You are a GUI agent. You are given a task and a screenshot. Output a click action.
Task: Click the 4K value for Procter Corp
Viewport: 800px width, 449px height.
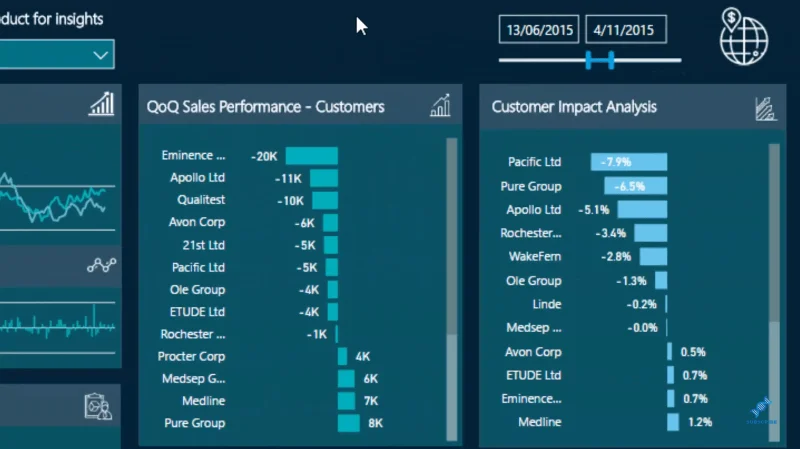tap(363, 357)
